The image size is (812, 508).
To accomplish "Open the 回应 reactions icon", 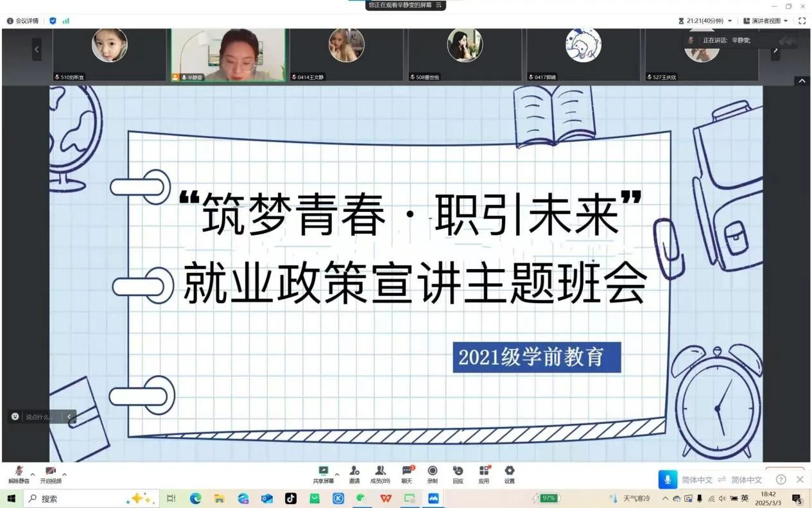I will [458, 471].
